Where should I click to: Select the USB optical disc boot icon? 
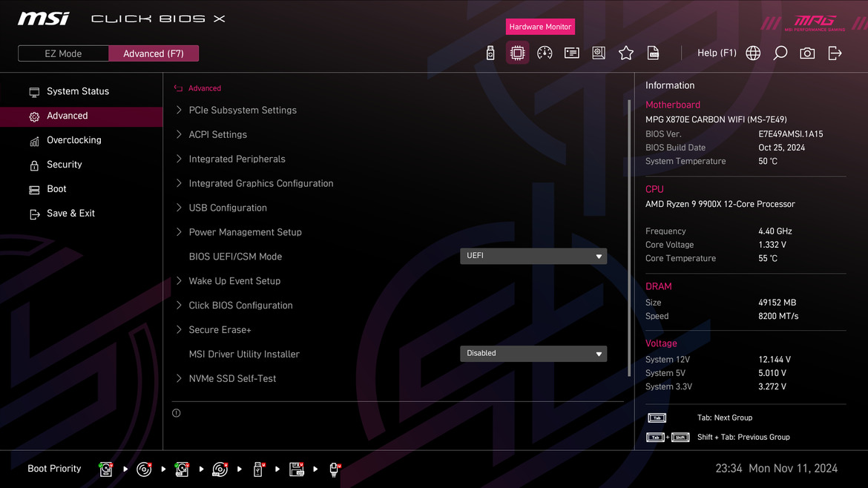[x=220, y=469]
